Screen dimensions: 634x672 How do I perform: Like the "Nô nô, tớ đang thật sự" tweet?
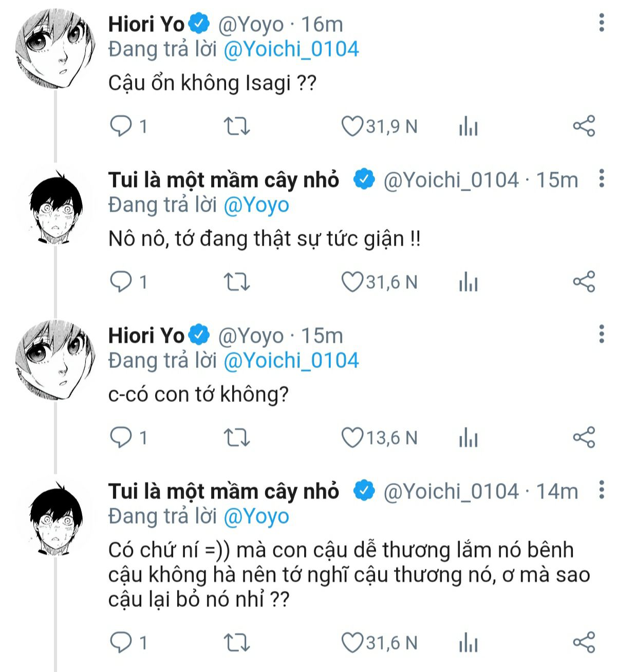[x=352, y=282]
